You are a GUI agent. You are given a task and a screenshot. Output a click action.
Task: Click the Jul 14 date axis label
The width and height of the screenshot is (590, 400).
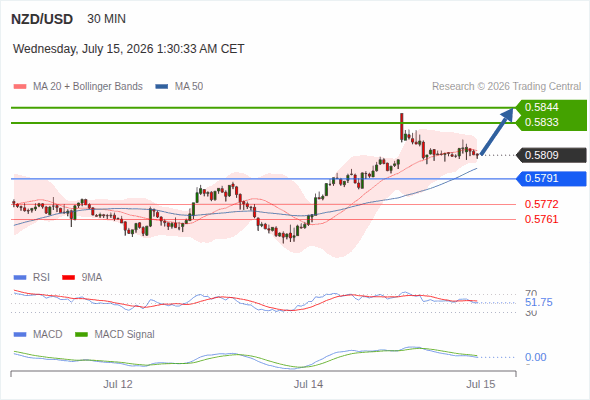[x=309, y=384]
